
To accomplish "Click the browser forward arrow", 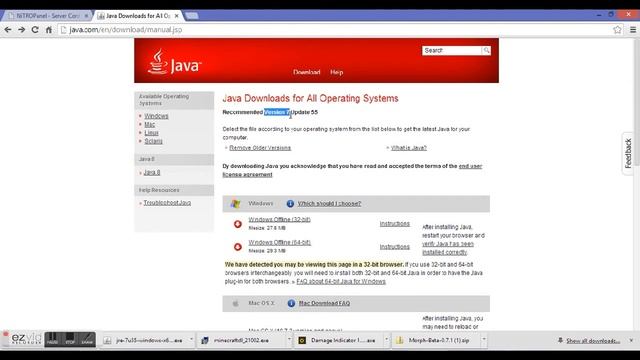I will tap(22, 30).
